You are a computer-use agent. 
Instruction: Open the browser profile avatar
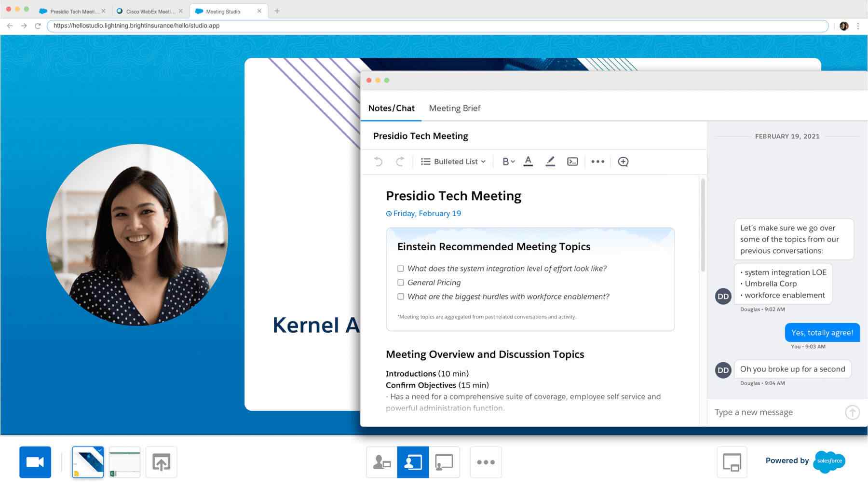[x=844, y=26]
